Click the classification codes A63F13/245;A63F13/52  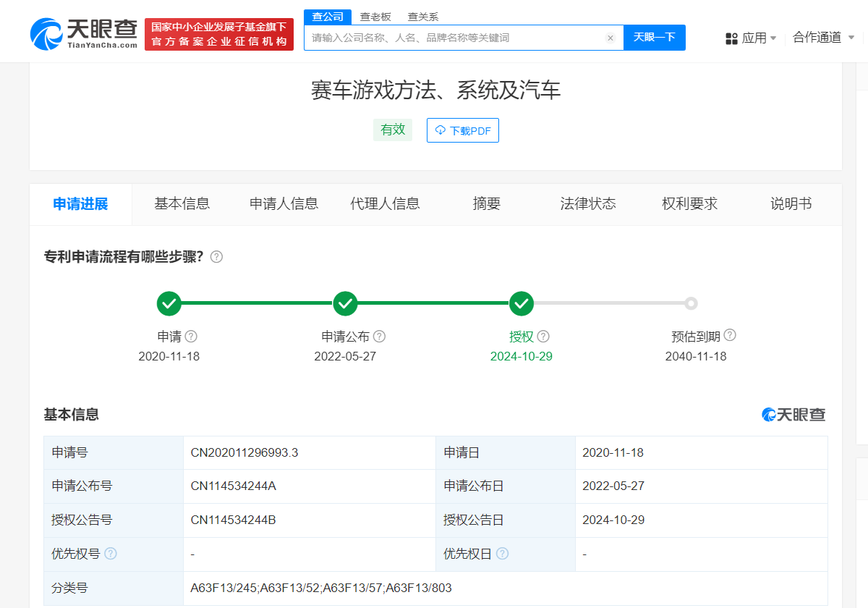click(x=321, y=588)
